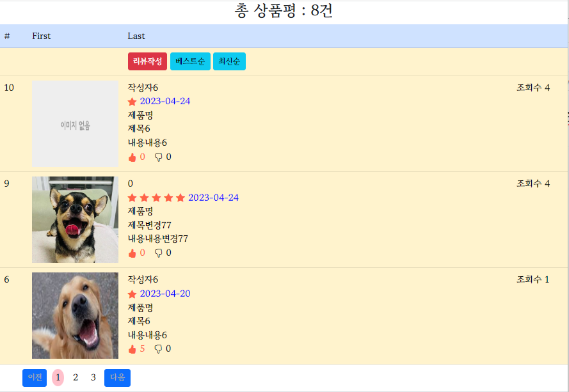Click thumbs-up on the 제목변경77 review
The height and width of the screenshot is (392, 569).
[x=132, y=253]
